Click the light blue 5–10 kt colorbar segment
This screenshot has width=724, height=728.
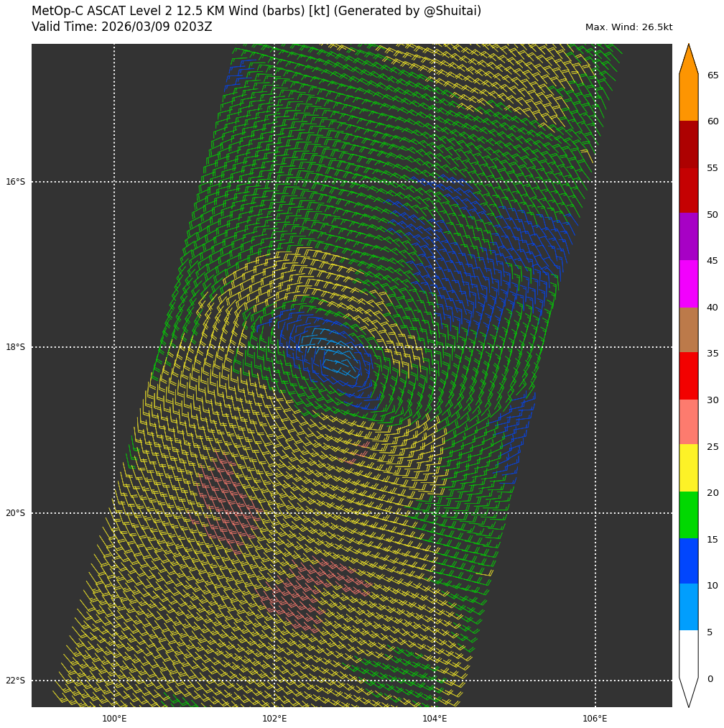(x=688, y=607)
